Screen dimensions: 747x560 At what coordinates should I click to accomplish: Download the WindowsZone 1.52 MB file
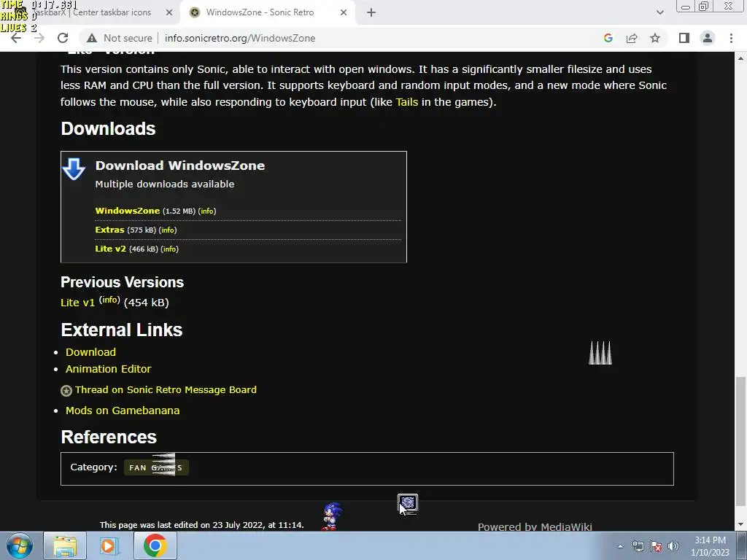coord(127,211)
